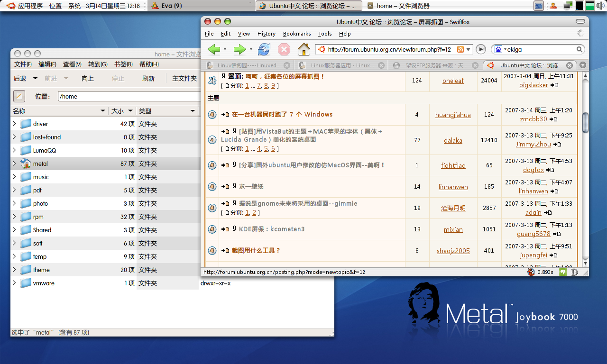This screenshot has width=607, height=364.
Task: Click the browser vertical scrollbar thumb
Action: 585,122
